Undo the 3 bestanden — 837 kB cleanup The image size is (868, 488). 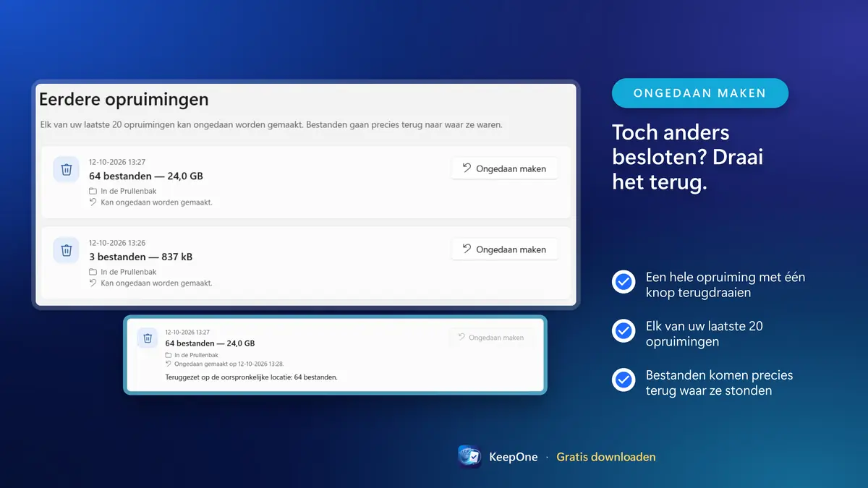click(x=504, y=249)
